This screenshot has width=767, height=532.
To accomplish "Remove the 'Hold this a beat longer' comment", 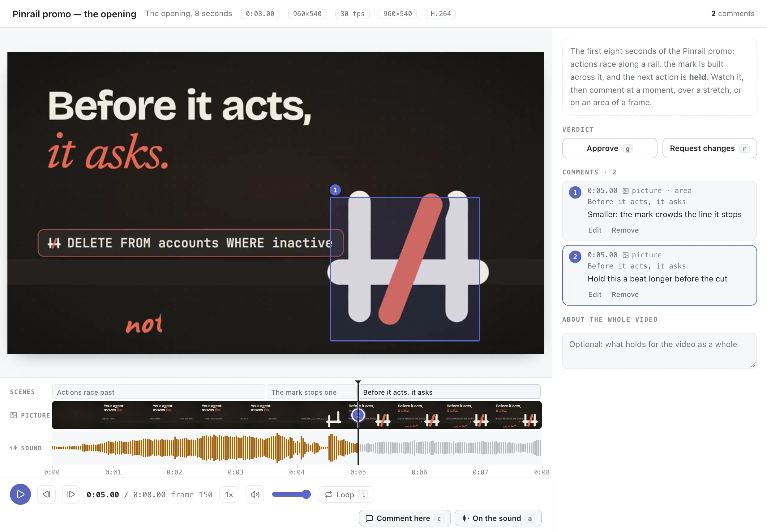I will tap(625, 294).
